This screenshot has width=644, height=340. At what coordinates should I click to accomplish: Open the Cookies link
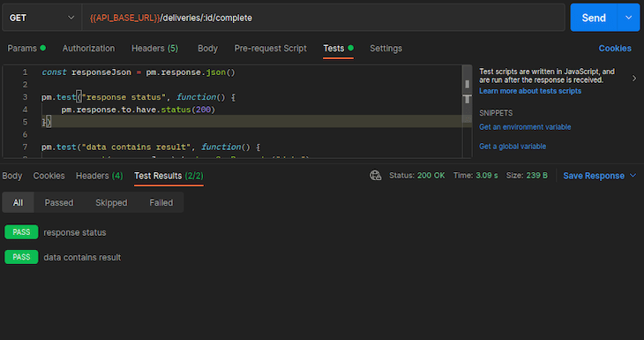pos(614,49)
